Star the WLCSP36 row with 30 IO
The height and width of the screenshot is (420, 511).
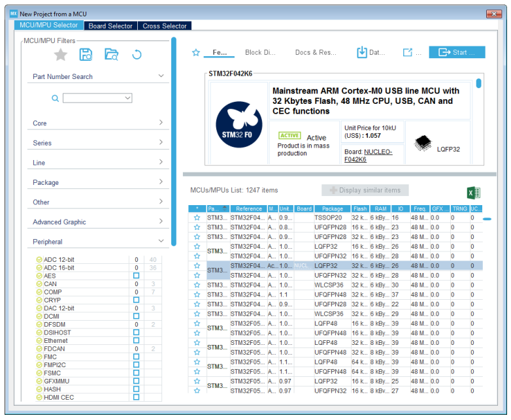click(197, 285)
